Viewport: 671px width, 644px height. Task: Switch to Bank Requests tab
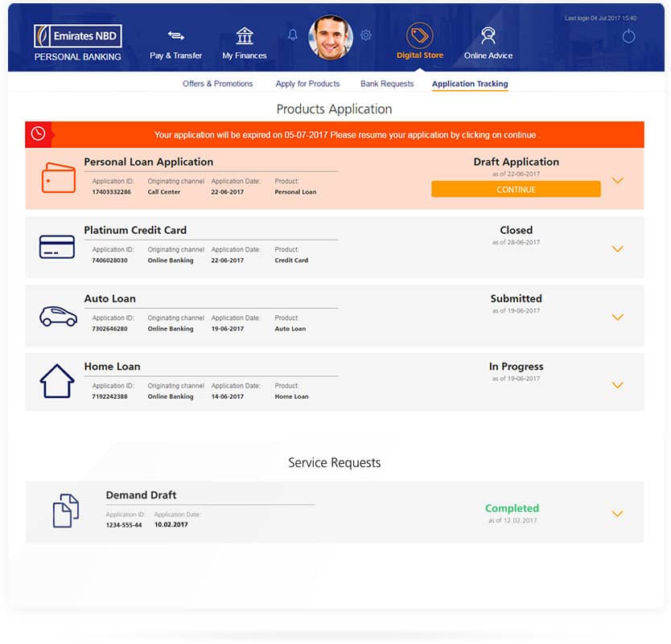pos(387,84)
